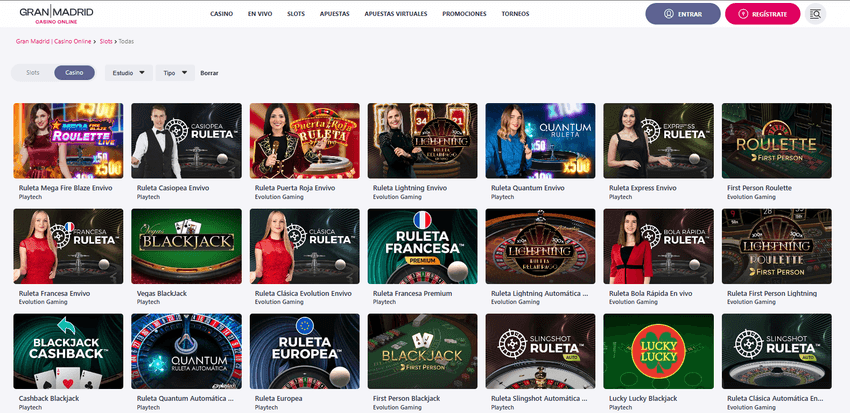The width and height of the screenshot is (850, 413).
Task: Click the 'Ruleta Casiopea Envivo' title text
Action: pyautogui.click(x=173, y=188)
